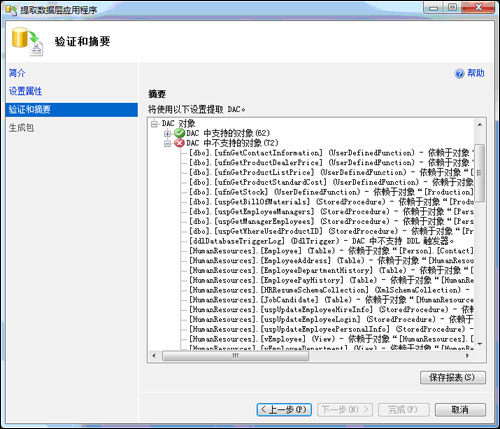Collapse the DAC 对象 root node
The image size is (500, 429).
coord(154,124)
